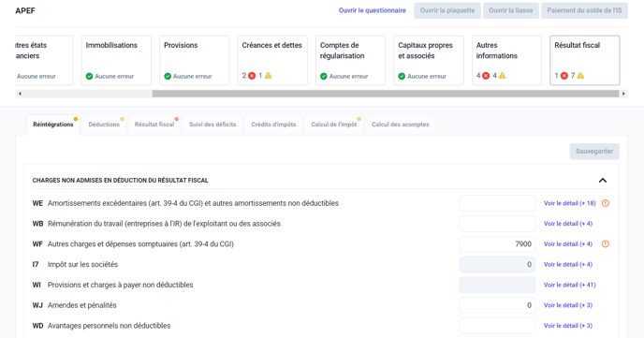The height and width of the screenshot is (338, 644).
Task: Click the WD Avantages personnels input field
Action: [x=497, y=326]
